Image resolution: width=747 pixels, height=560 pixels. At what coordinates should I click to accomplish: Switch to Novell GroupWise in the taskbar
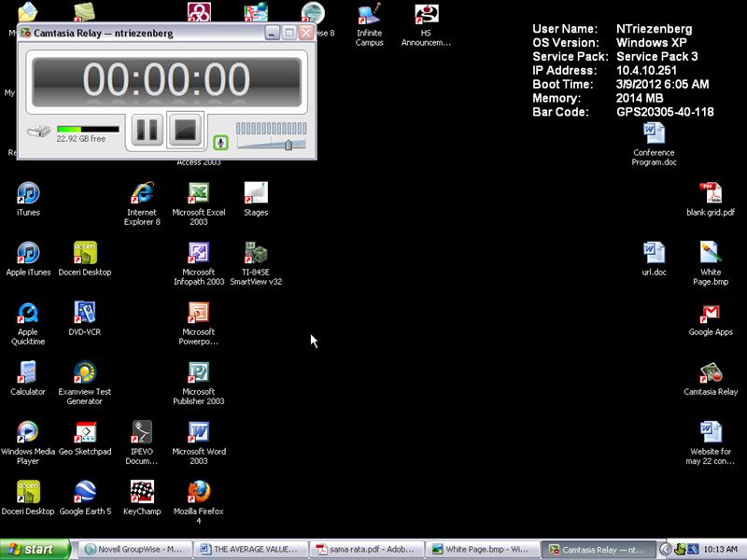click(x=134, y=550)
